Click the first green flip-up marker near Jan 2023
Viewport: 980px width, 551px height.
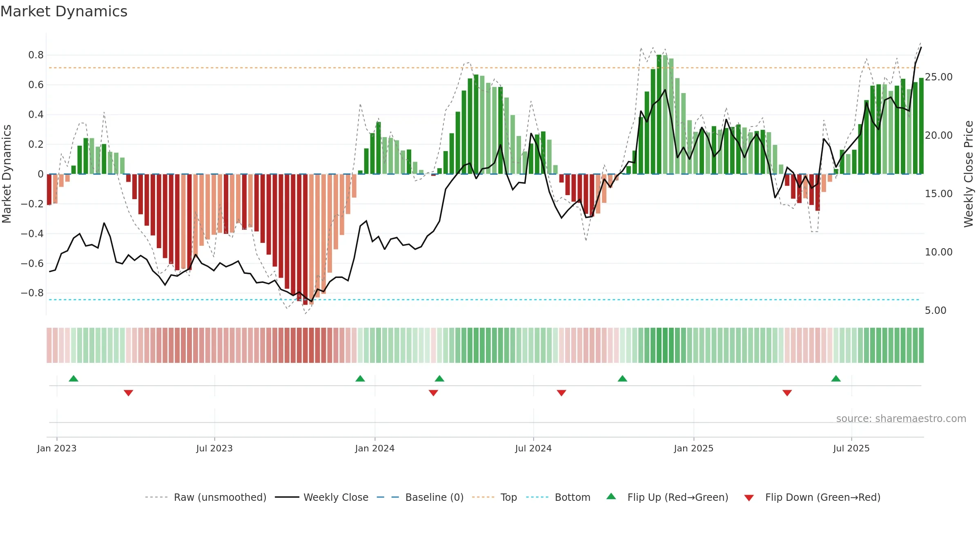pos(73,378)
